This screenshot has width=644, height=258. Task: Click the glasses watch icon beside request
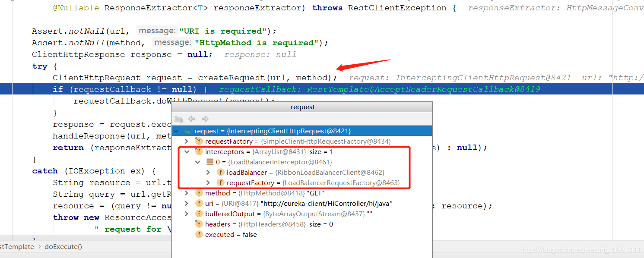[187, 131]
